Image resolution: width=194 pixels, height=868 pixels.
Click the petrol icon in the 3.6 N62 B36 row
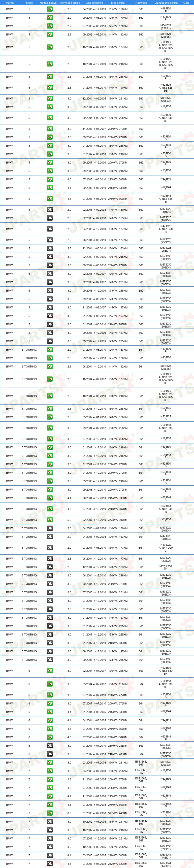click(x=50, y=779)
